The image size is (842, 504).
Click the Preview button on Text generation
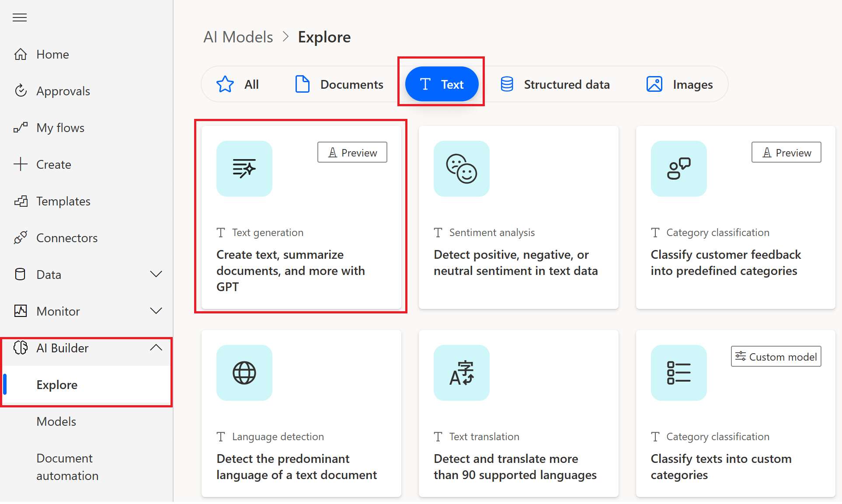(353, 152)
